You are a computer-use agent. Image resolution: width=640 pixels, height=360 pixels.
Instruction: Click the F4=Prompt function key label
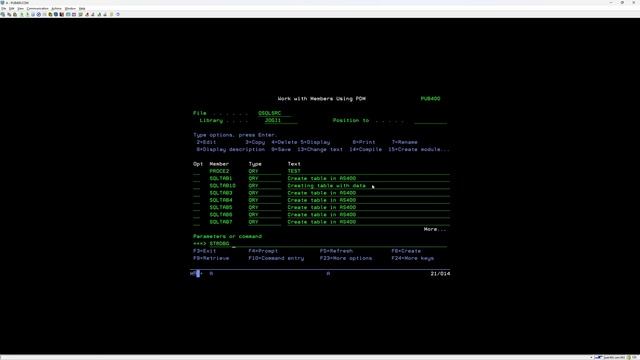pyautogui.click(x=263, y=251)
